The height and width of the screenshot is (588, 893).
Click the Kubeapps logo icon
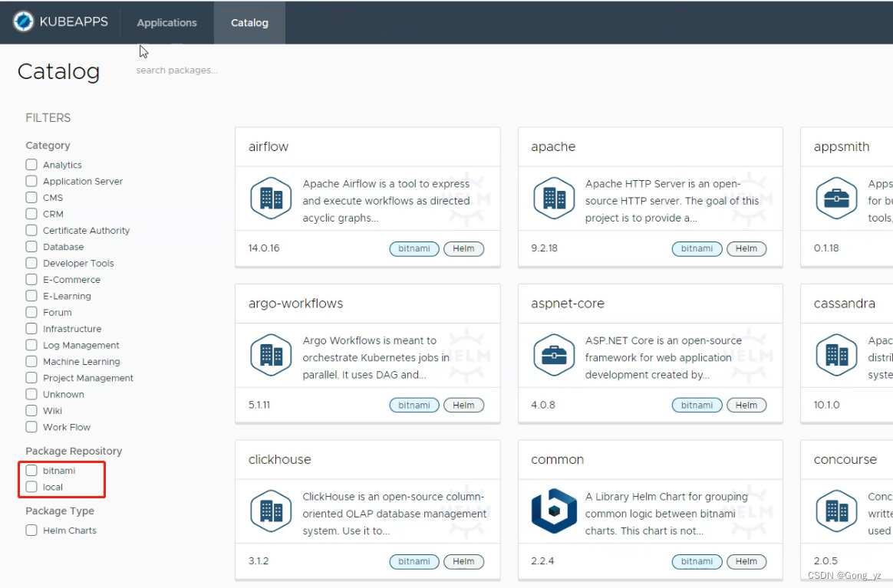24,21
